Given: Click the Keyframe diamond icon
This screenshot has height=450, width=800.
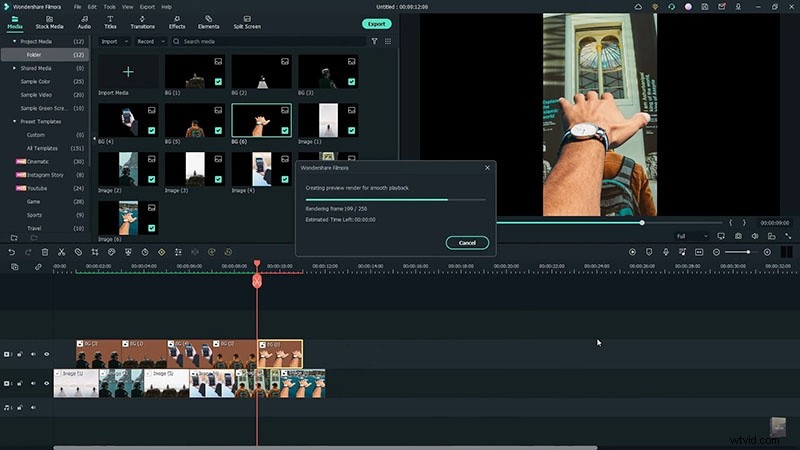Looking at the screenshot, I should pyautogui.click(x=162, y=252).
